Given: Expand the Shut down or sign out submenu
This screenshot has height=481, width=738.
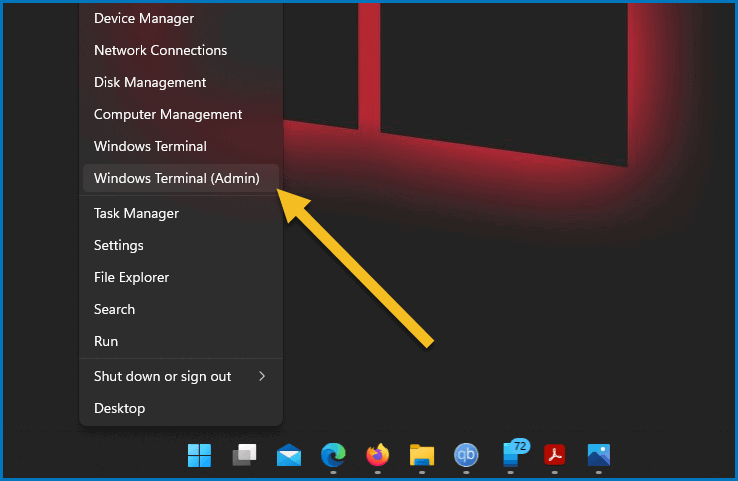Looking at the screenshot, I should tap(180, 376).
